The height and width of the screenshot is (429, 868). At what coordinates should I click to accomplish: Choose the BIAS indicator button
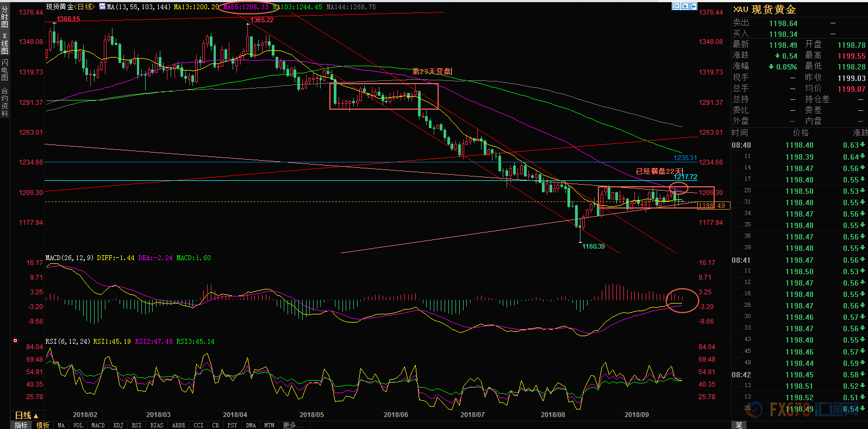(157, 425)
